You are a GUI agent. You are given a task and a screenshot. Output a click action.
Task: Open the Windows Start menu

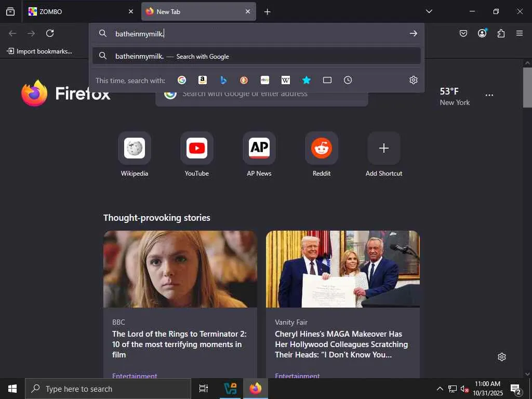[x=12, y=389]
